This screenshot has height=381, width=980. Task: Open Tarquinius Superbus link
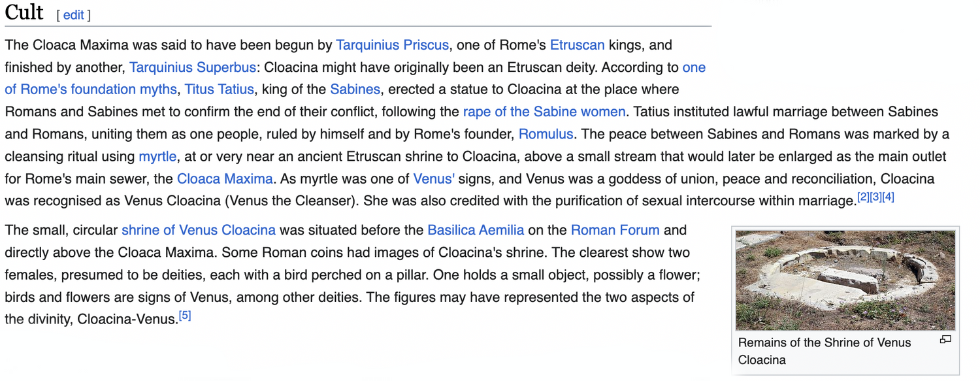pyautogui.click(x=193, y=67)
